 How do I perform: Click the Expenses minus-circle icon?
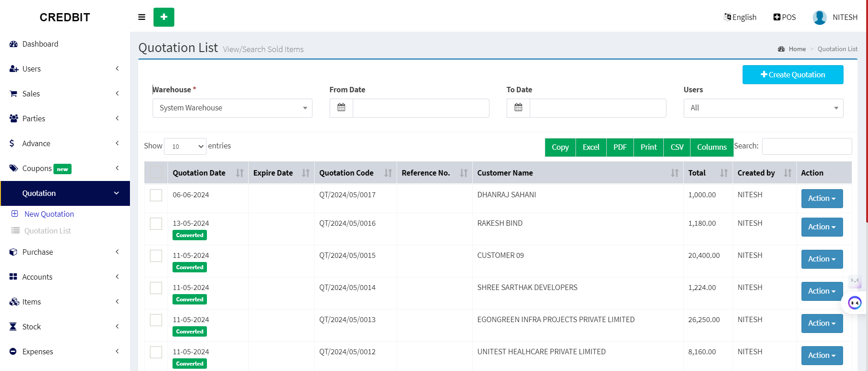pyautogui.click(x=13, y=352)
